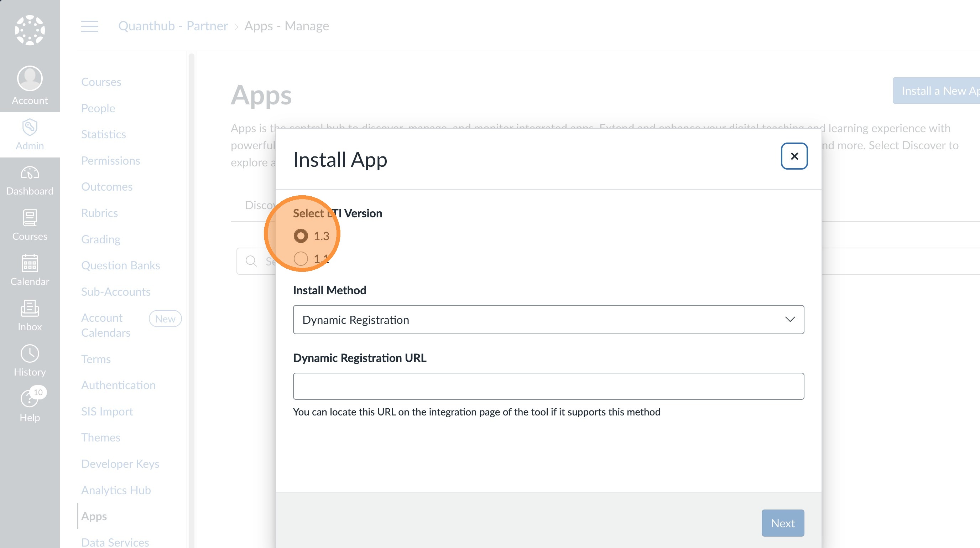Screen dimensions: 980x548
Task: Expand the Install Method dropdown
Action: click(548, 320)
